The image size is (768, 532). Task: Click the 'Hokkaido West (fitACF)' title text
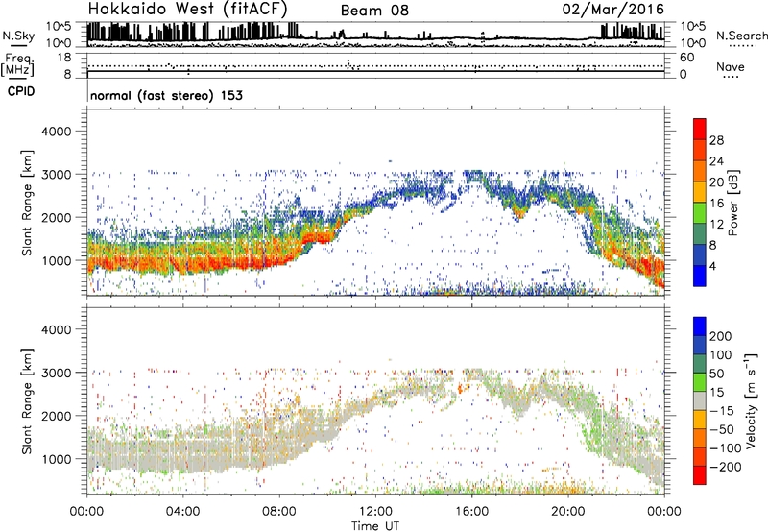pos(187,9)
